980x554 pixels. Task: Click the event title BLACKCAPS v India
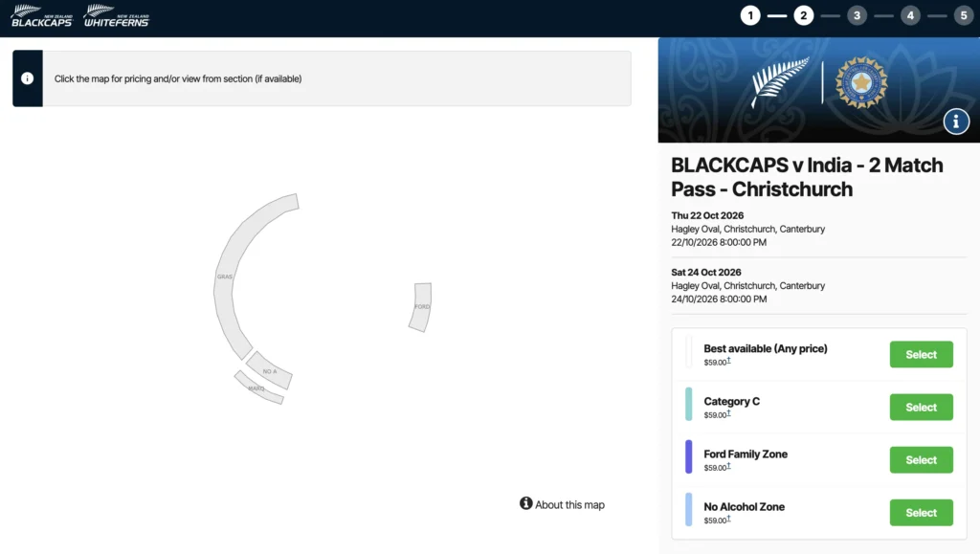click(807, 177)
